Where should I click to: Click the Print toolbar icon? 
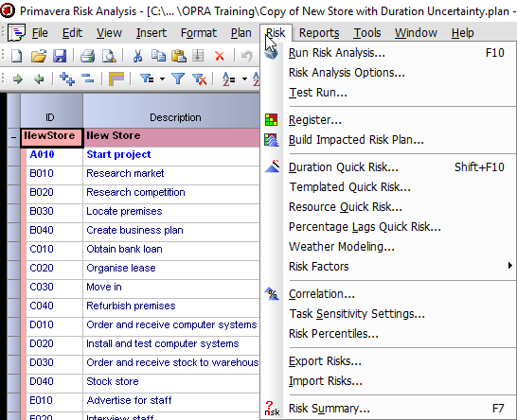click(88, 56)
